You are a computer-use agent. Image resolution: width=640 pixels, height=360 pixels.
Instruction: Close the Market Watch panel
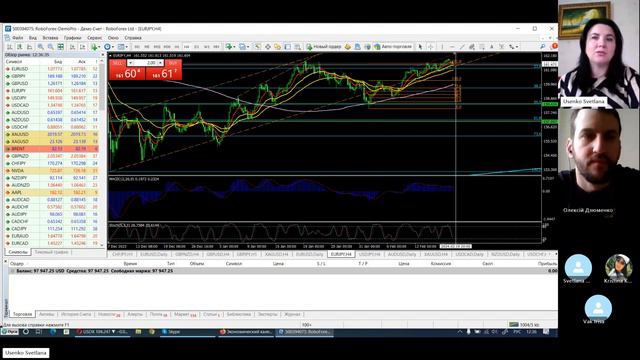point(103,55)
